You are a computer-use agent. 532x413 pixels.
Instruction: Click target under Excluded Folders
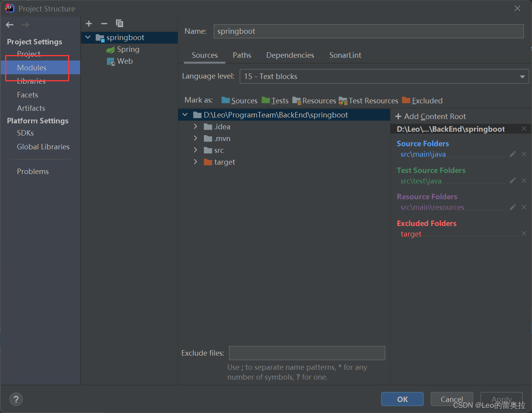(411, 234)
